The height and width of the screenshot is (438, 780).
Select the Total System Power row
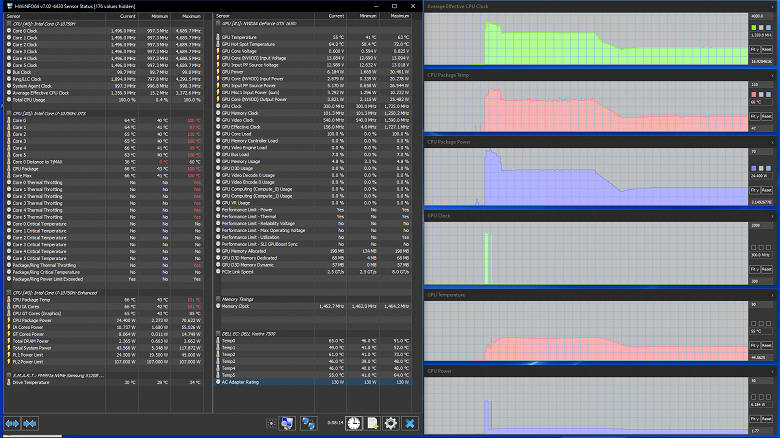coord(104,348)
